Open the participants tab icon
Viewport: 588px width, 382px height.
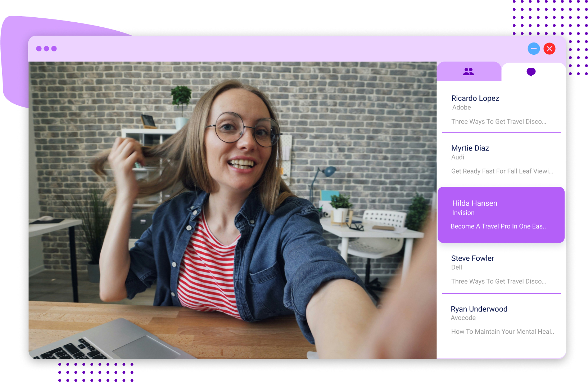469,72
